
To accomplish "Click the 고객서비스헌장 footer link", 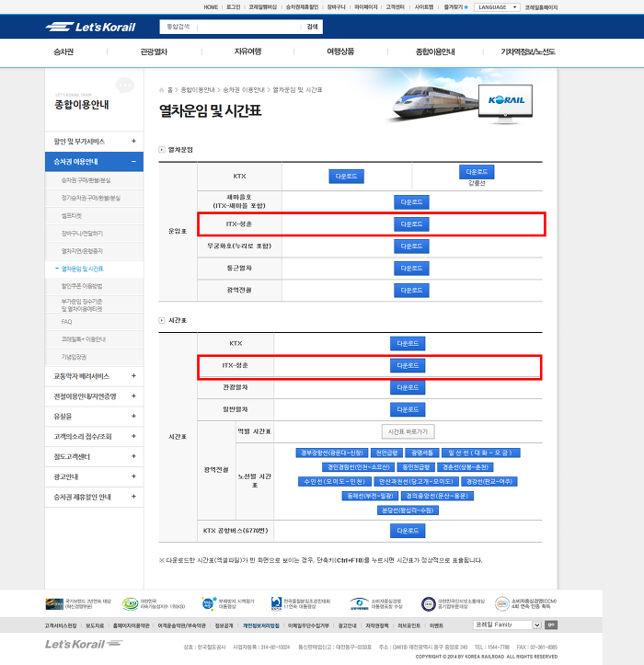I will (x=61, y=625).
